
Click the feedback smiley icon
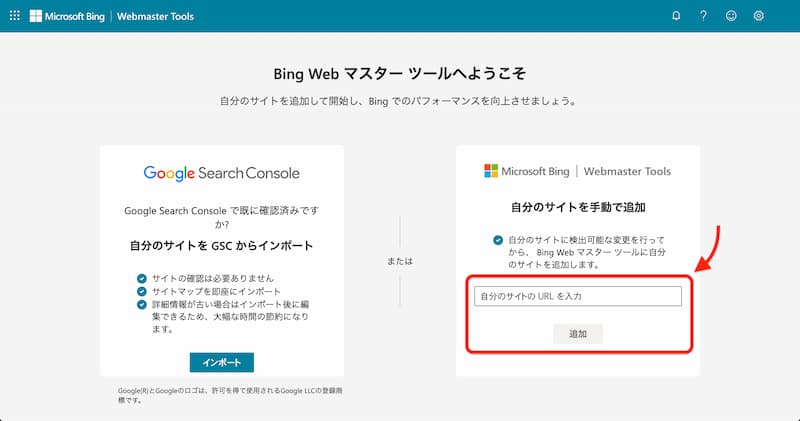pos(731,16)
